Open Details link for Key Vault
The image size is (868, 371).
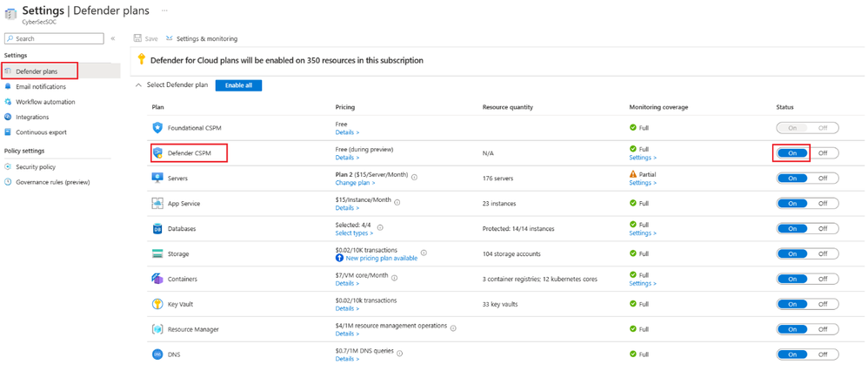pyautogui.click(x=347, y=309)
